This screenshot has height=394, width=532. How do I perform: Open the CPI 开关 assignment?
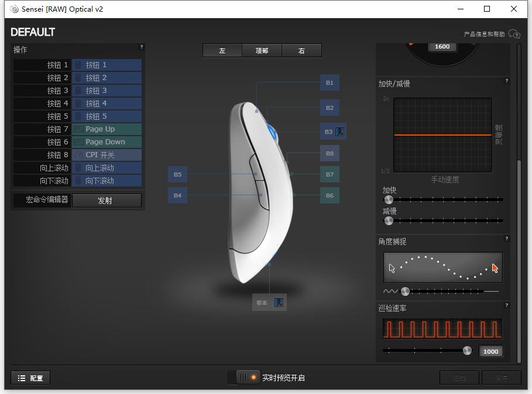tap(107, 155)
